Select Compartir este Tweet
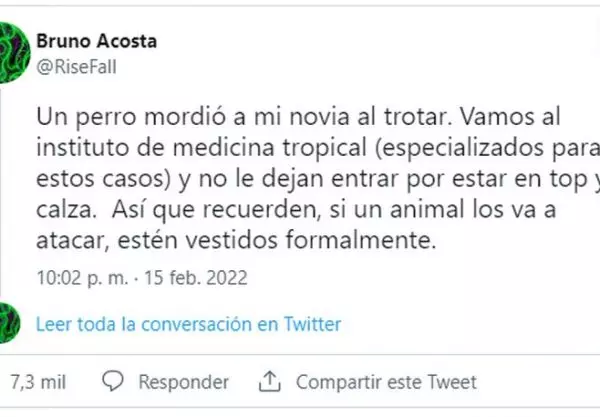The image size is (600, 417). click(386, 382)
